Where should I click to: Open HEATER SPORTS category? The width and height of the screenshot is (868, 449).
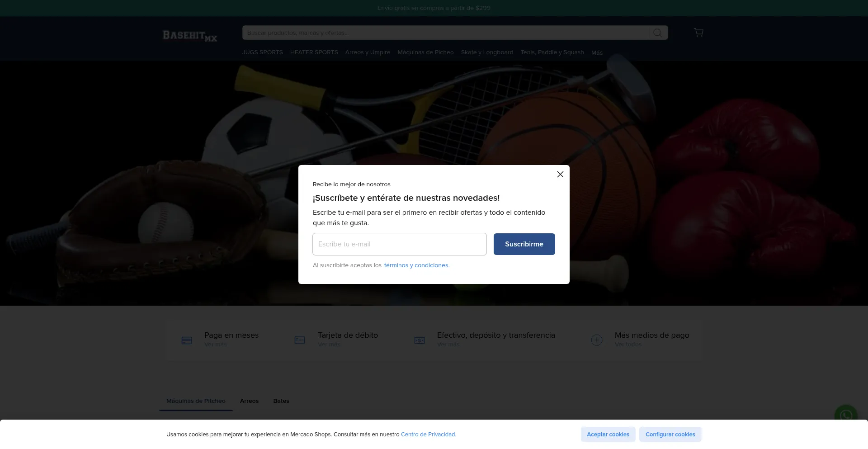[314, 52]
